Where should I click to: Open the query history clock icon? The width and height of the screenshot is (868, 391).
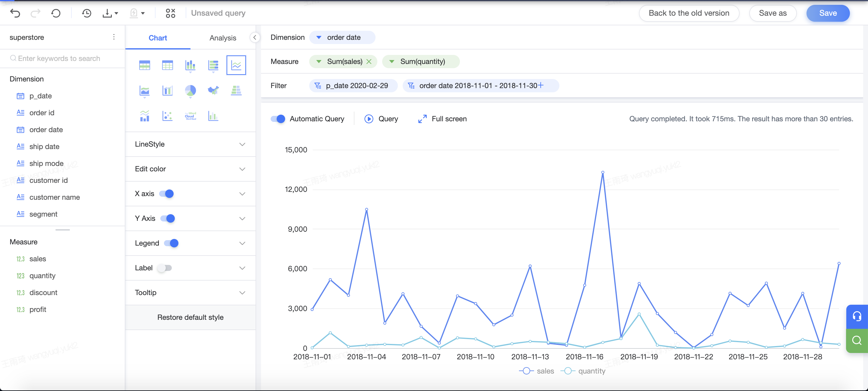86,13
